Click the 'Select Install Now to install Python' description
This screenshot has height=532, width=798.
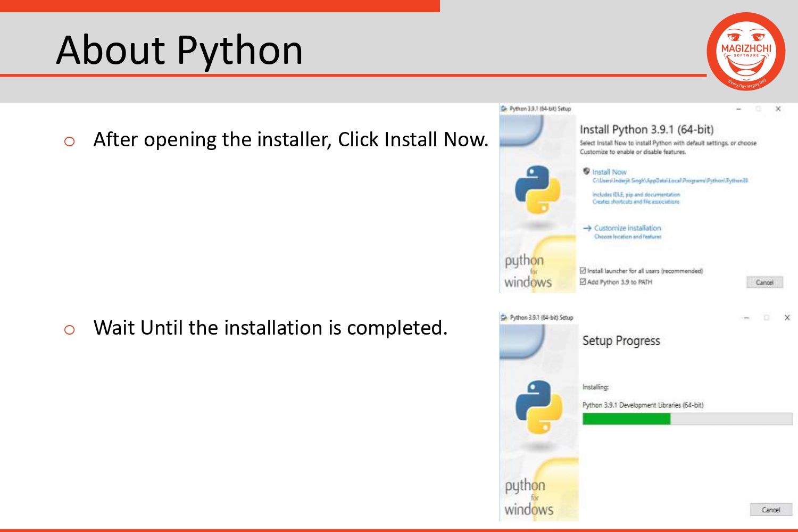(x=668, y=147)
